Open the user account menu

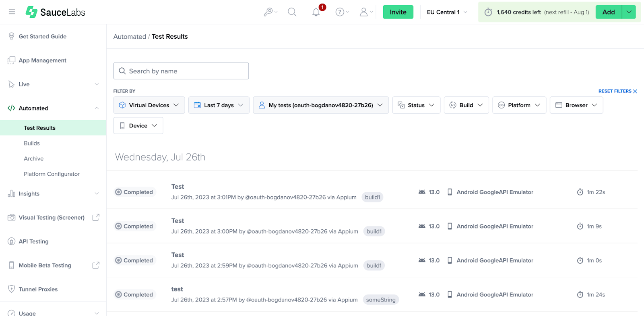[366, 12]
